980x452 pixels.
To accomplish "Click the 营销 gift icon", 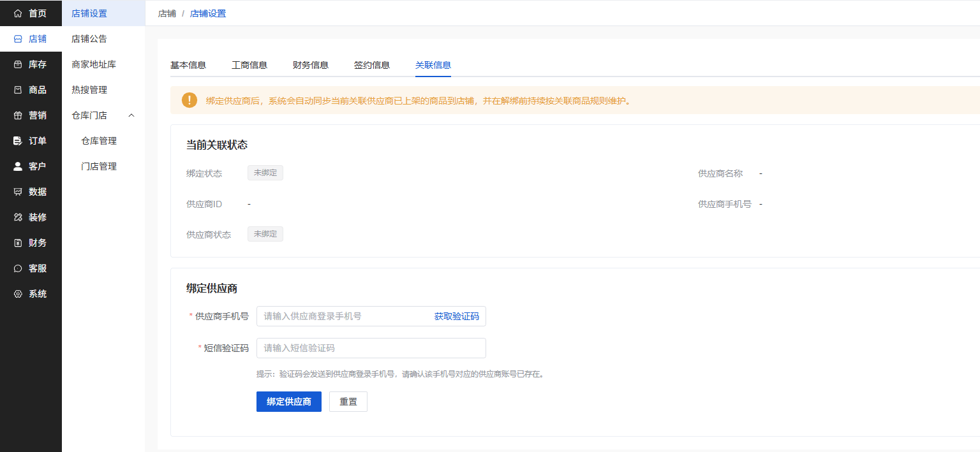I will click(18, 115).
